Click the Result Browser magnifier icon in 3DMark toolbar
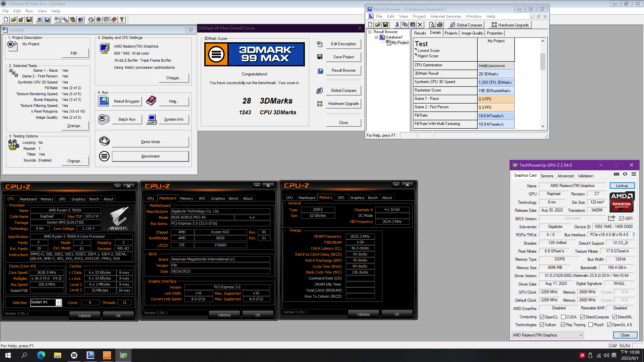The image size is (644, 362). click(47, 20)
